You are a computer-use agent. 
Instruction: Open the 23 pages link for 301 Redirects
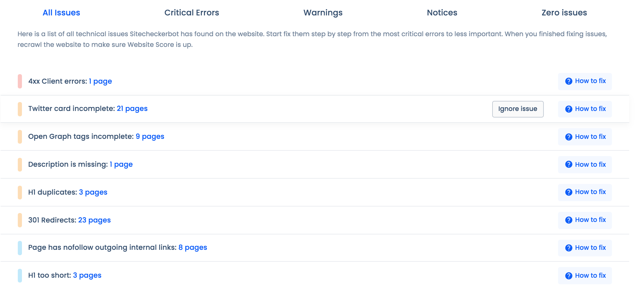pyautogui.click(x=94, y=220)
